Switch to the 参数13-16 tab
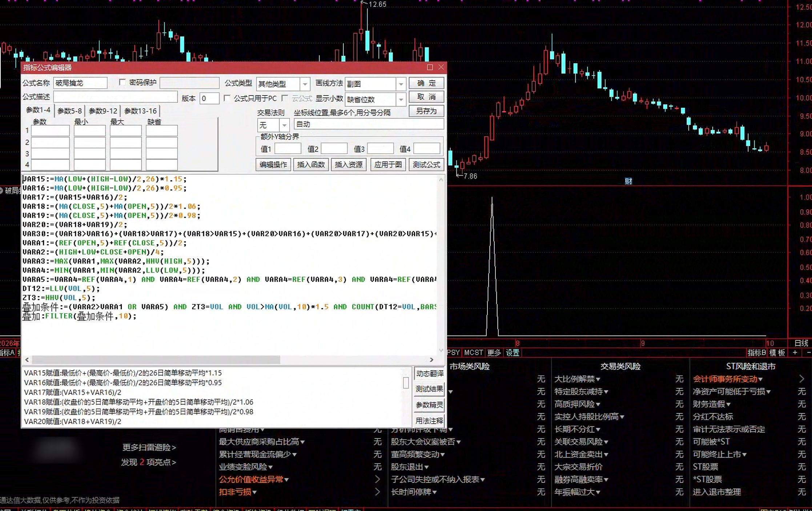The height and width of the screenshot is (511, 812). coord(140,111)
